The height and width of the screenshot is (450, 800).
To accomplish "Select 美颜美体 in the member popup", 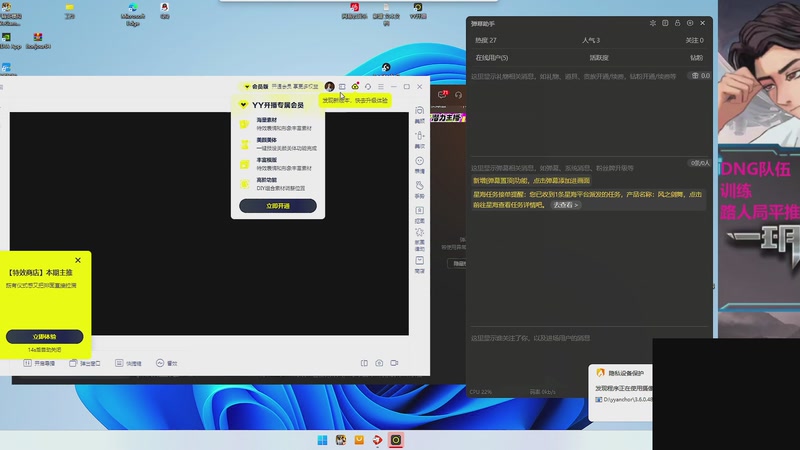I will click(276, 144).
